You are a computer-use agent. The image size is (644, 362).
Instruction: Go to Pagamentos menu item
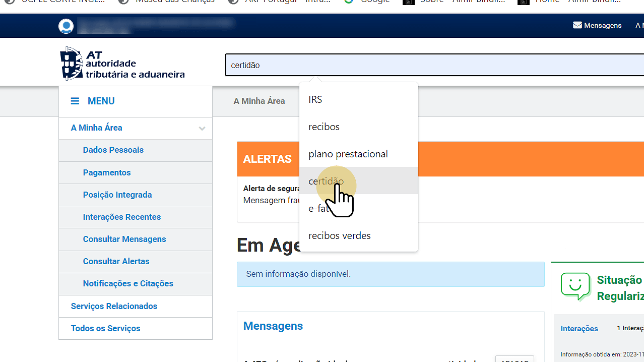click(x=107, y=172)
